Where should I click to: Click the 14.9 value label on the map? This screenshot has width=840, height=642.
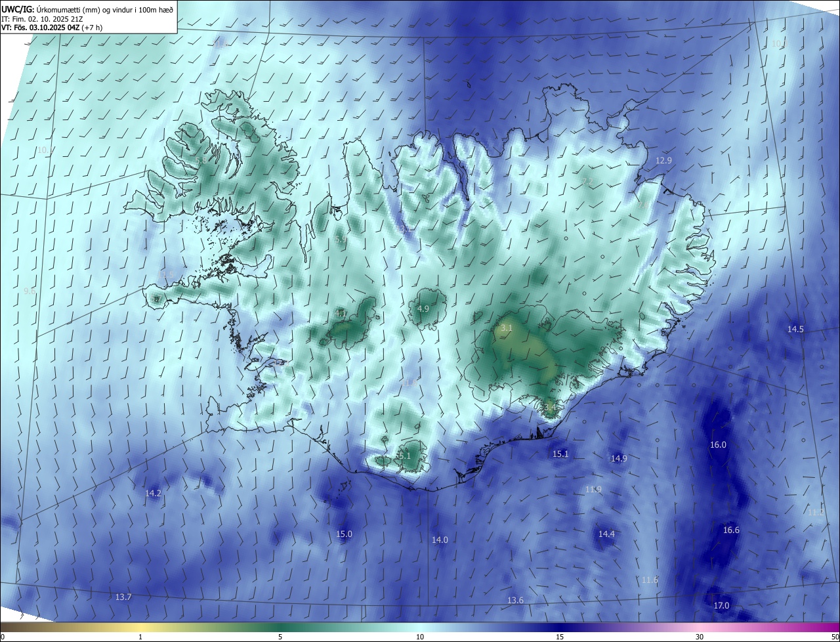(619, 458)
